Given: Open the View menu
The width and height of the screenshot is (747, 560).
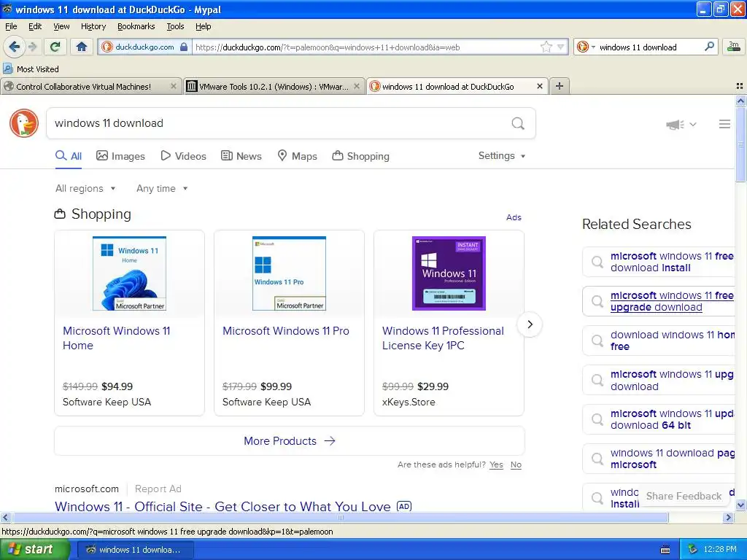Looking at the screenshot, I should click(x=61, y=26).
